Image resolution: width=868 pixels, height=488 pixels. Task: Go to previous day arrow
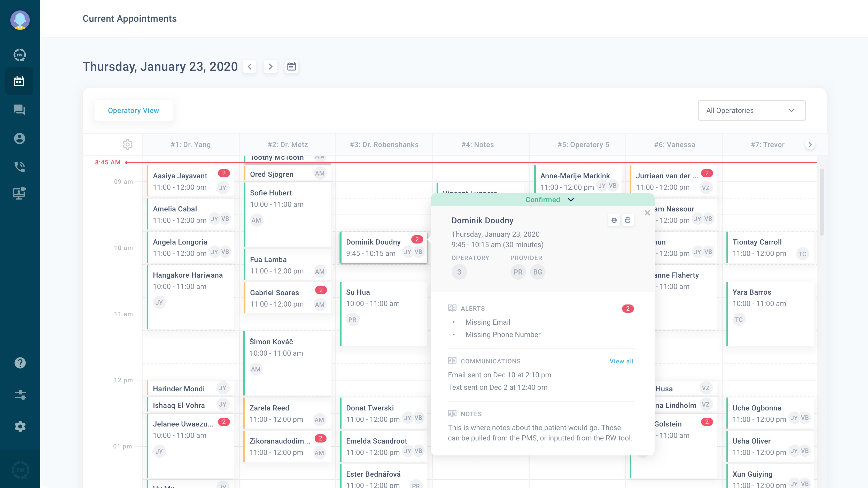pyautogui.click(x=249, y=66)
